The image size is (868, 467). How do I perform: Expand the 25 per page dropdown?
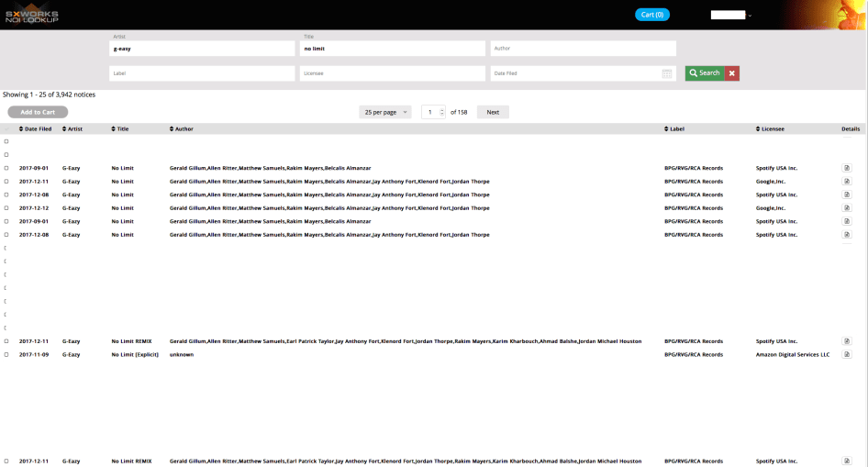385,112
